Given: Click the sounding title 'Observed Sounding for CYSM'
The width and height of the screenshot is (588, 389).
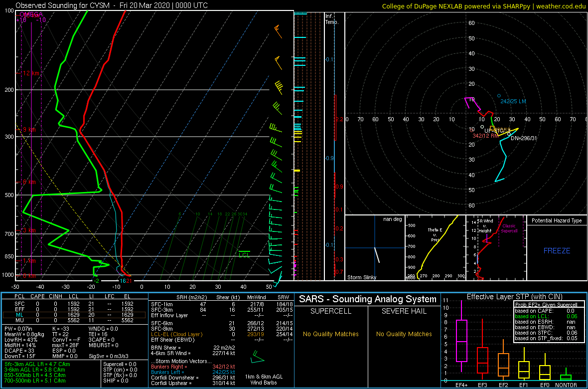Looking at the screenshot, I should pyautogui.click(x=61, y=5).
